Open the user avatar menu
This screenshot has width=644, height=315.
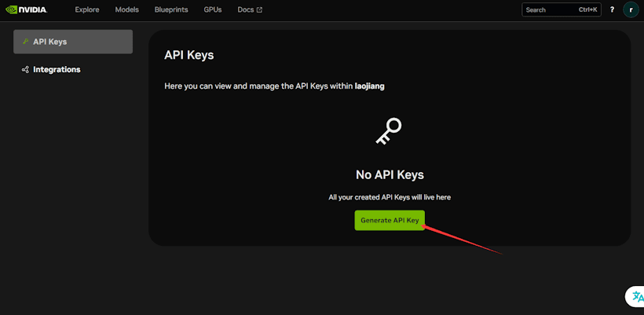point(631,10)
